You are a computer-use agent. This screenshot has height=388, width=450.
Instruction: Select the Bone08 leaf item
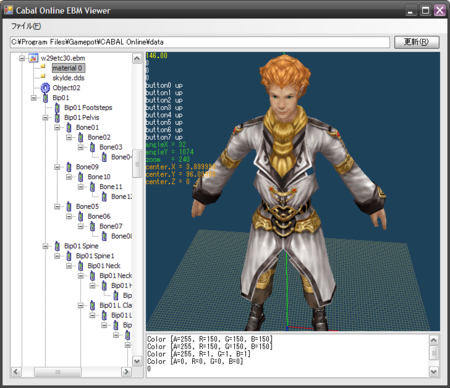121,236
